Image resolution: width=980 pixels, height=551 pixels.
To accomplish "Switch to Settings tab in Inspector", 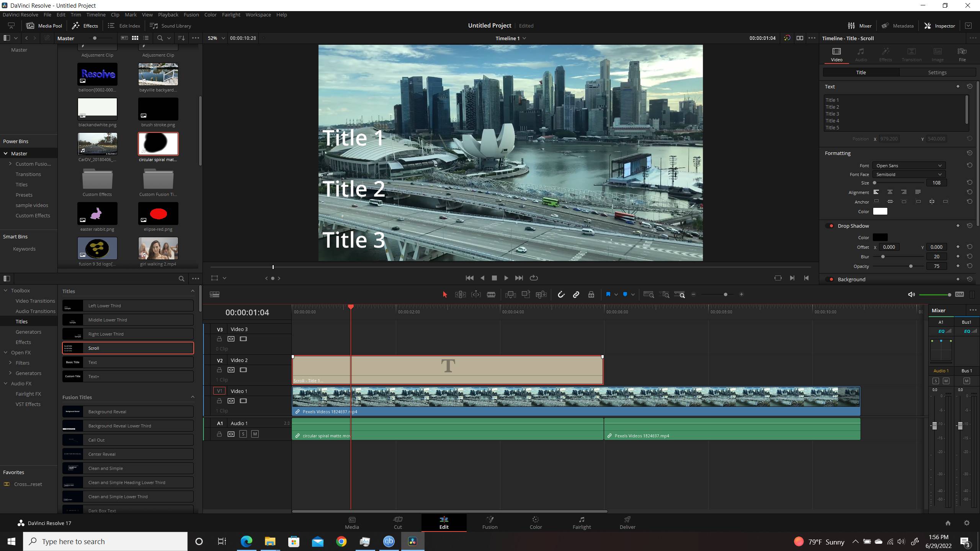I will click(937, 72).
